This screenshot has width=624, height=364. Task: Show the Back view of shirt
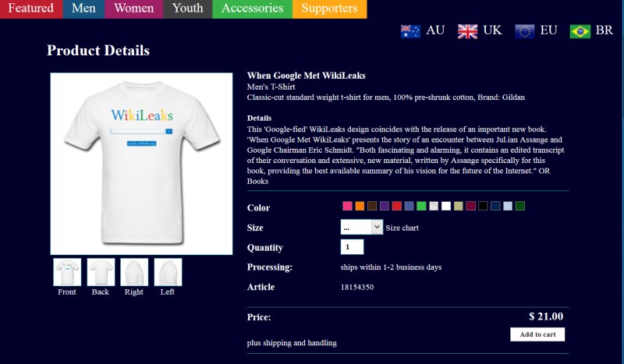pyautogui.click(x=101, y=272)
